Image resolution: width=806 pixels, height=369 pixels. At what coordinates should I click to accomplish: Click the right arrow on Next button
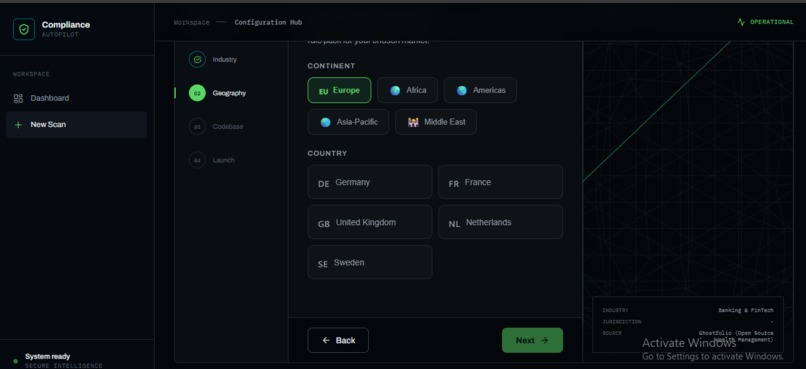pos(545,340)
